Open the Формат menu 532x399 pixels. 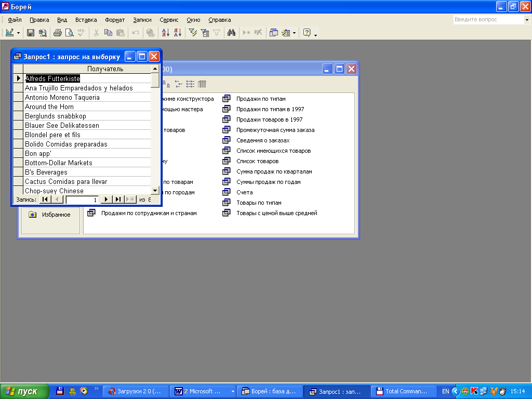(115, 20)
